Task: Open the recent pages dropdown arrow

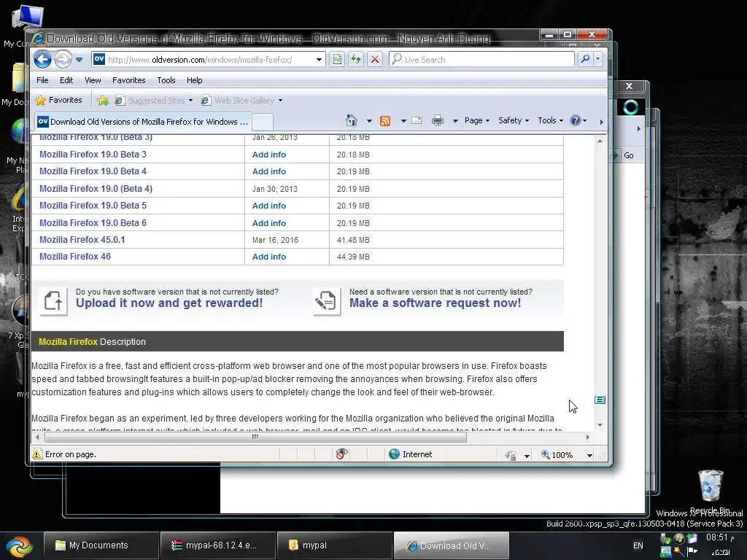Action: (79, 60)
